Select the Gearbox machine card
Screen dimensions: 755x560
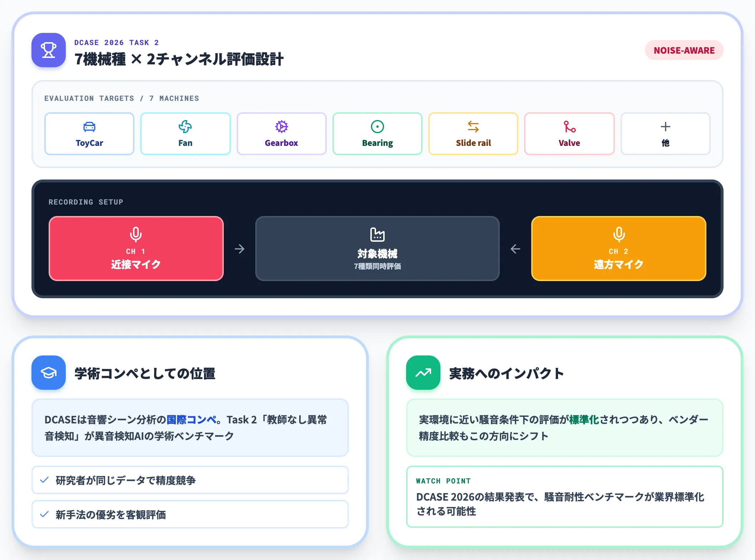(281, 134)
